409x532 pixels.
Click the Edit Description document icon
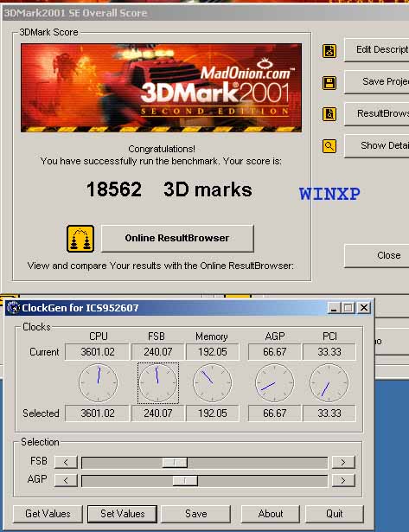point(329,51)
